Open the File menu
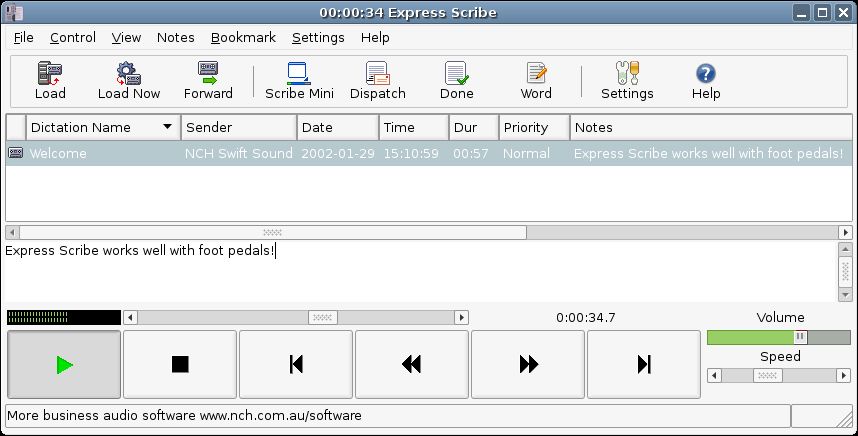This screenshot has height=436, width=858. coord(24,38)
